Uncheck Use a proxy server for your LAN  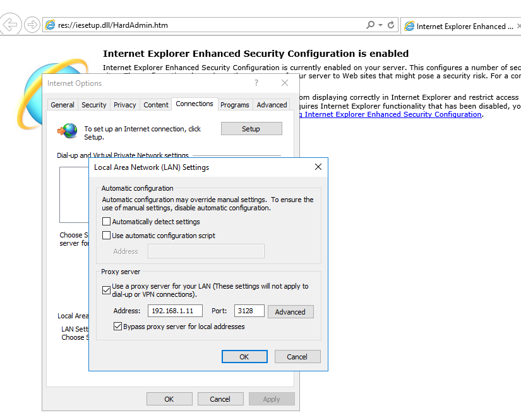(106, 290)
